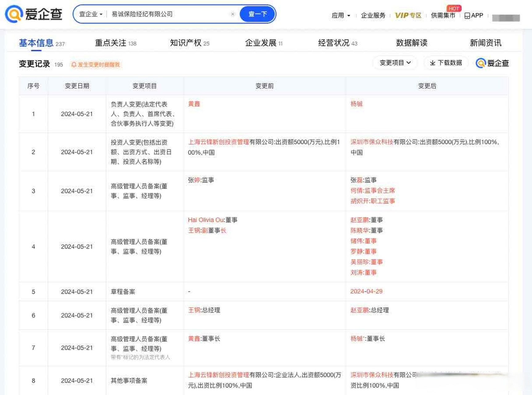The image size is (532, 395).
Task: Click the 变更记录 section title
Action: [34, 64]
